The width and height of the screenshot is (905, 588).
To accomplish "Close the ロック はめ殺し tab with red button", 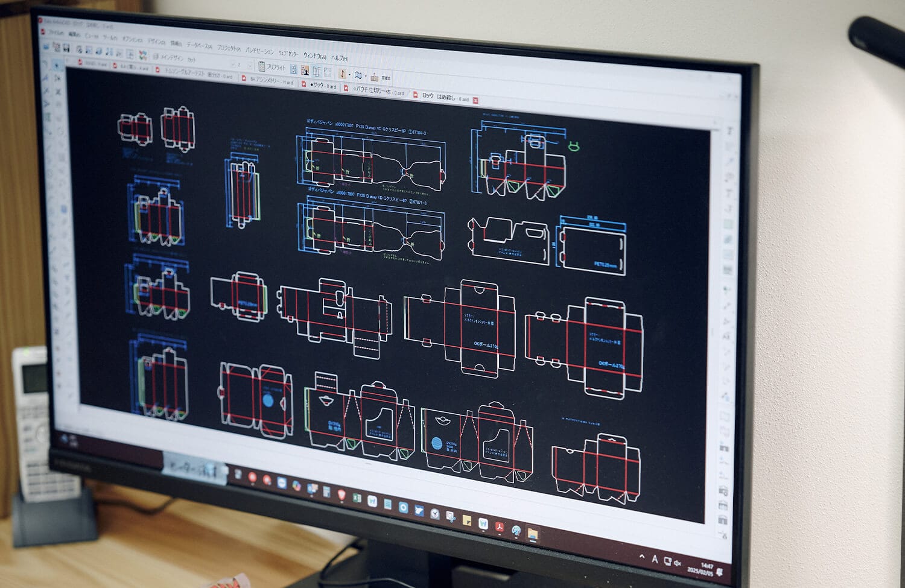I will 475,100.
